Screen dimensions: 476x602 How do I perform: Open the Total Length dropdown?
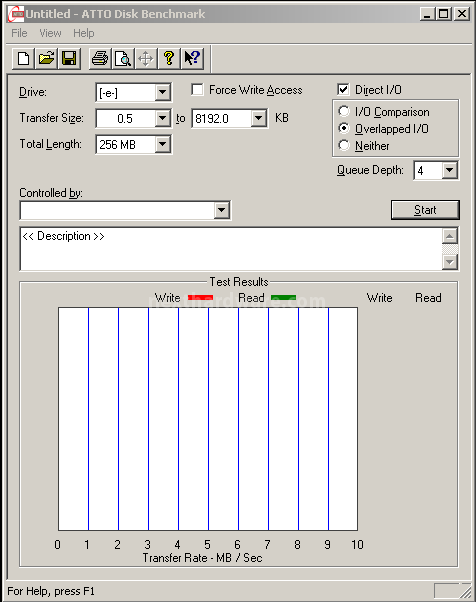pos(163,144)
